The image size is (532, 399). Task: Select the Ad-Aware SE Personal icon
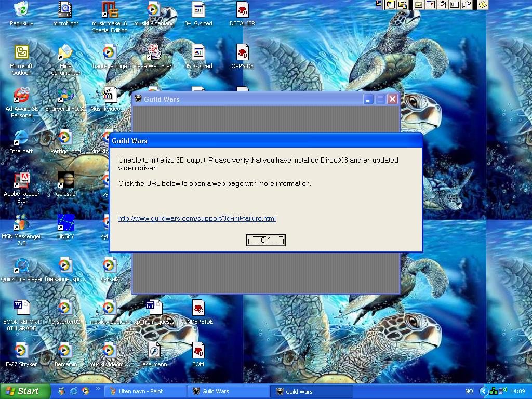[22, 102]
